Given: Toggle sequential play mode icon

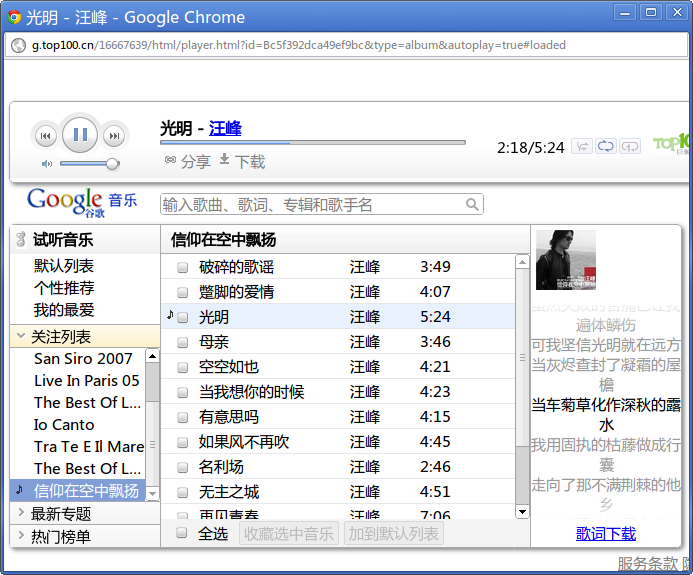Looking at the screenshot, I should 582,146.
